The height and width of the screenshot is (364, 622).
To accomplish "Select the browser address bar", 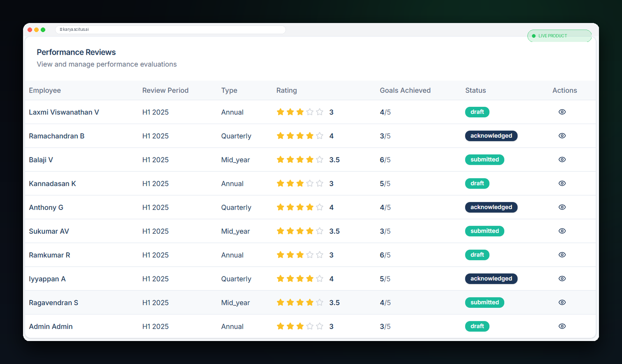I will (x=170, y=30).
